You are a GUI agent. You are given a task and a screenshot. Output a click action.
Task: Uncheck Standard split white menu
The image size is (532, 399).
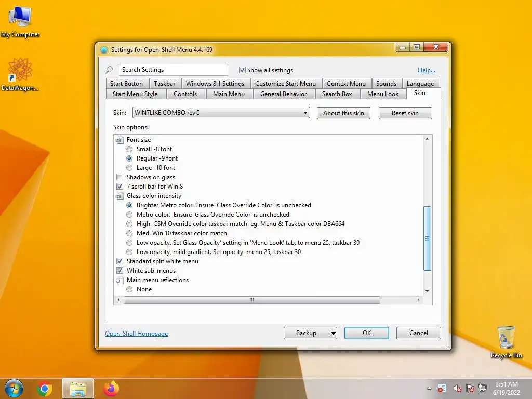tap(119, 261)
